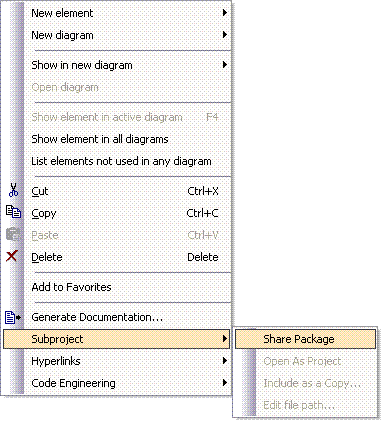
Task: Click the Ctrl+V shortcut text
Action: pyautogui.click(x=203, y=235)
